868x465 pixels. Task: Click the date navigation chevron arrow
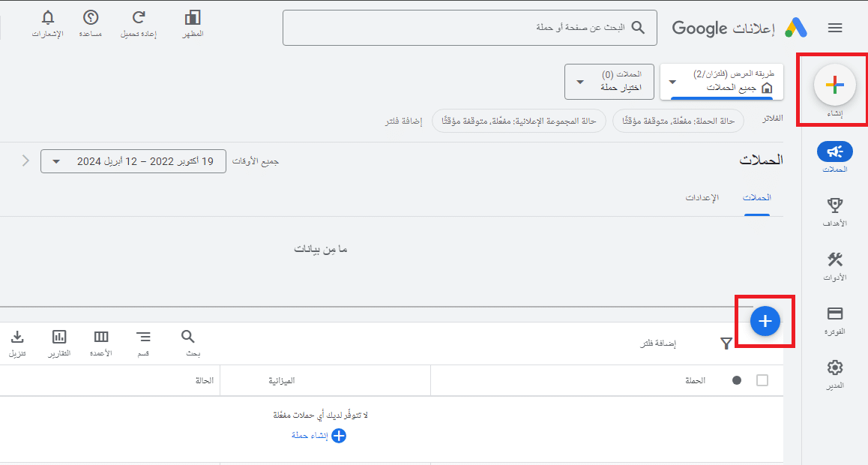[x=25, y=160]
